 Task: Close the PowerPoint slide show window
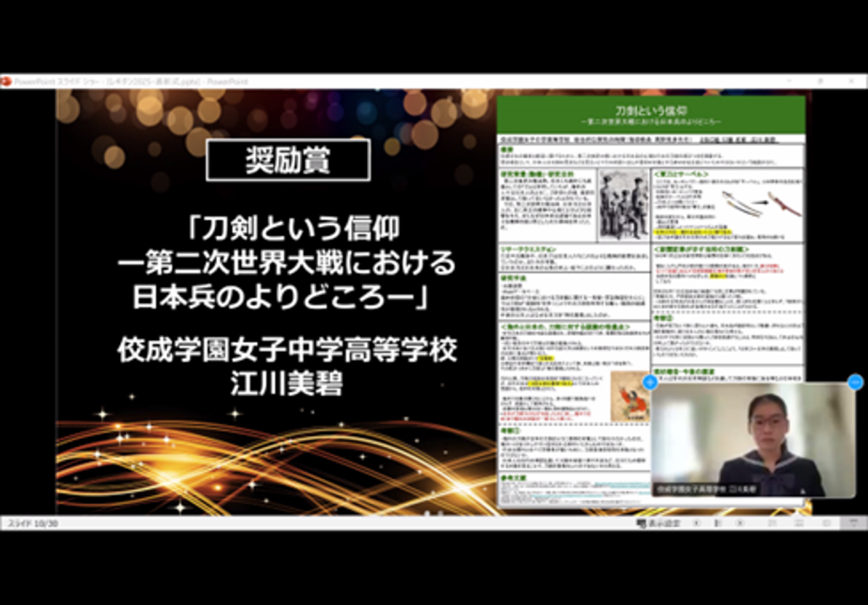pos(850,81)
